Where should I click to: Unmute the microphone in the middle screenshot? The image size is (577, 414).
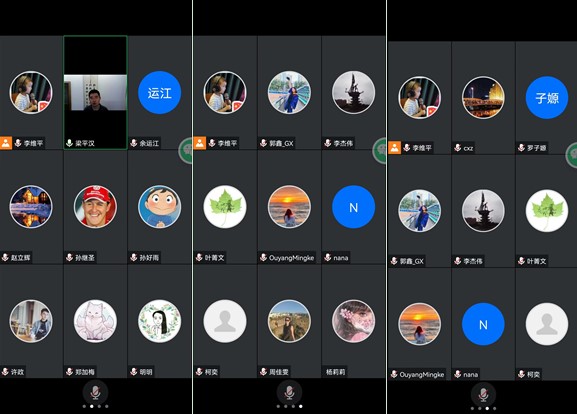(289, 393)
